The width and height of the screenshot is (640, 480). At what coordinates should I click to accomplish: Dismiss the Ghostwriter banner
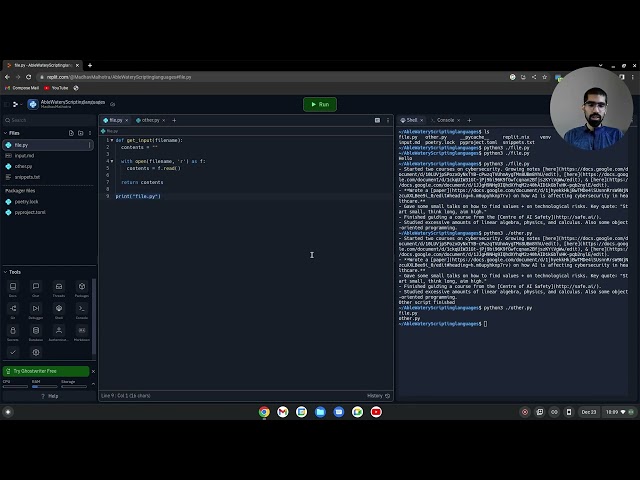(x=93, y=371)
